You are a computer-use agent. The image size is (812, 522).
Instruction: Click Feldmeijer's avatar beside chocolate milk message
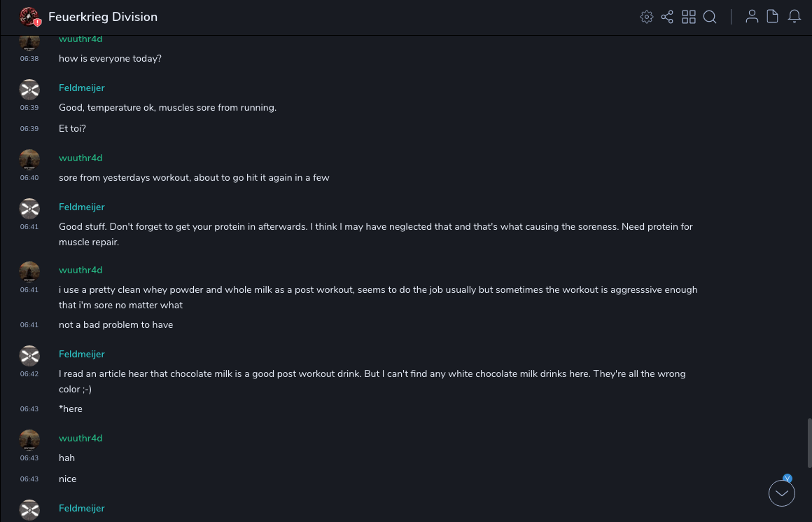pyautogui.click(x=29, y=356)
